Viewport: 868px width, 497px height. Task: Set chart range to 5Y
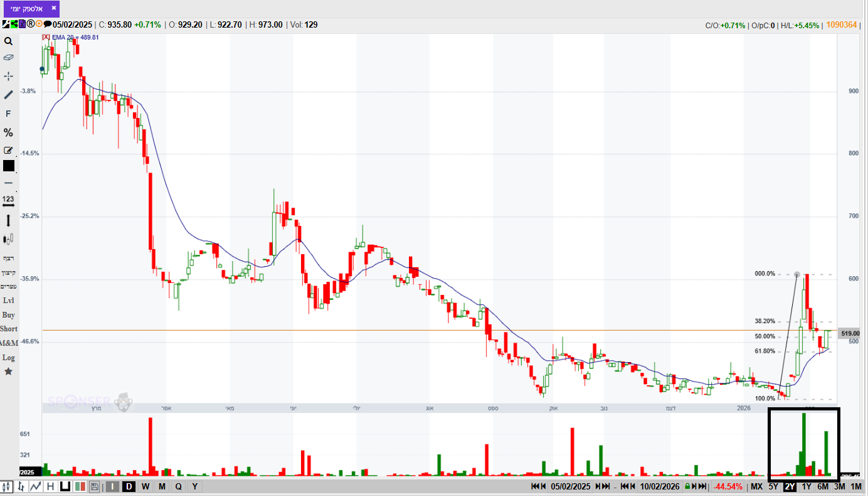tap(773, 486)
